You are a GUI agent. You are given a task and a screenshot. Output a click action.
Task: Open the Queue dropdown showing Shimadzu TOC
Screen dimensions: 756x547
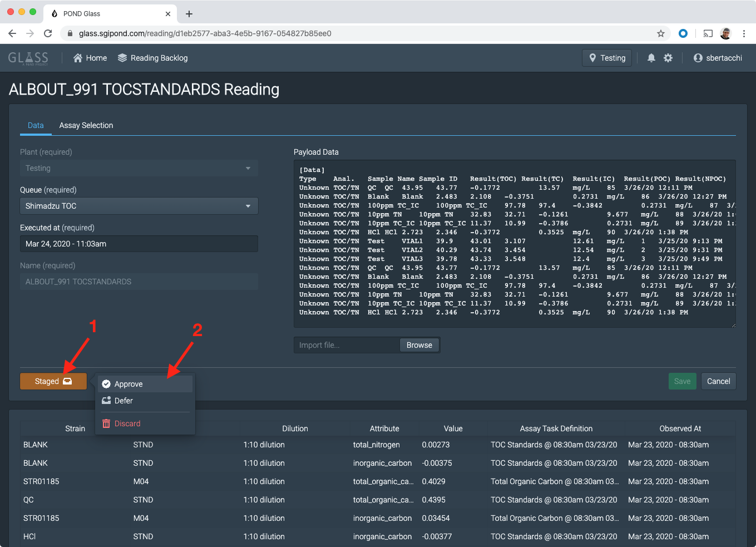coord(138,206)
